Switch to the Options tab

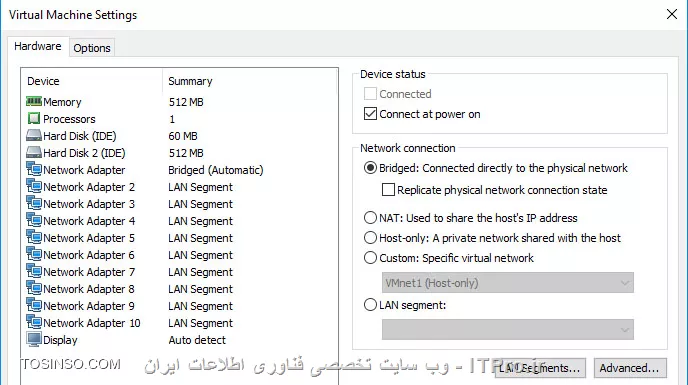click(x=92, y=48)
